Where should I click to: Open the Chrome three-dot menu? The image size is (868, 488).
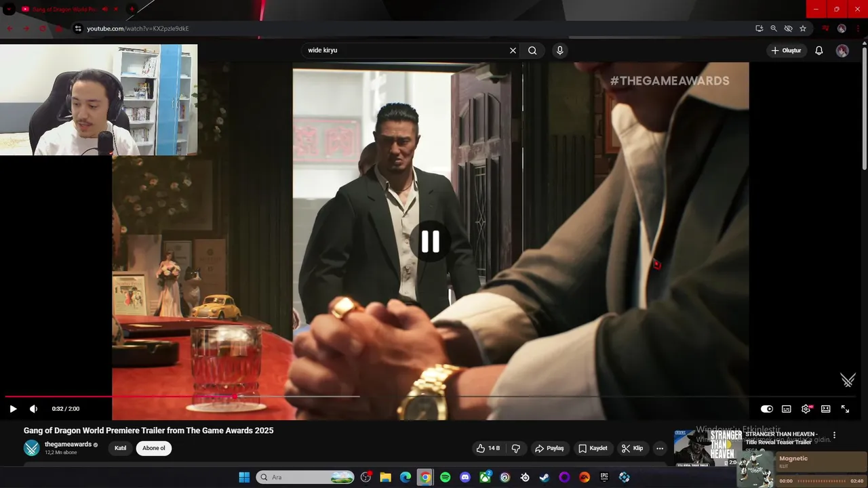pos(859,28)
